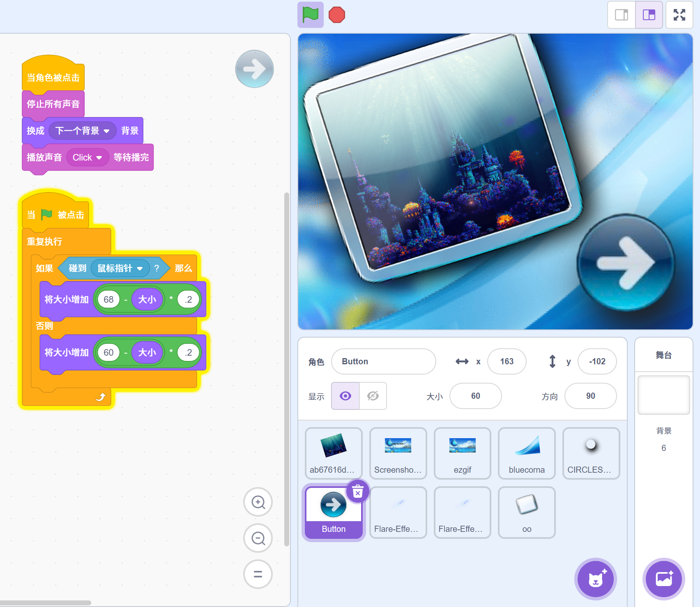This screenshot has height=607, width=700.
Task: Switch to the small stage layout
Action: [x=622, y=15]
